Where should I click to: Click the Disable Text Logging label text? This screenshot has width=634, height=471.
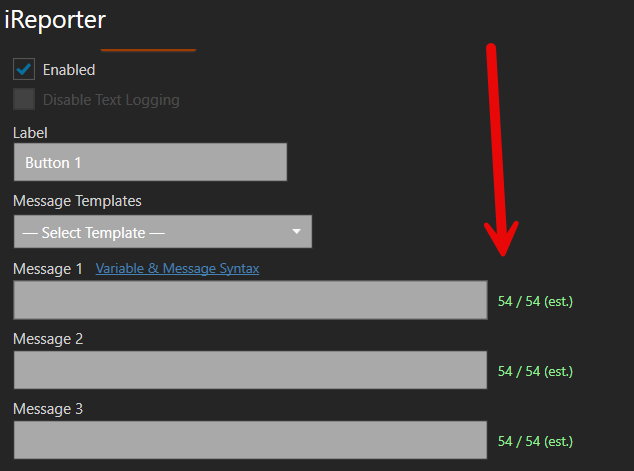pos(111,100)
